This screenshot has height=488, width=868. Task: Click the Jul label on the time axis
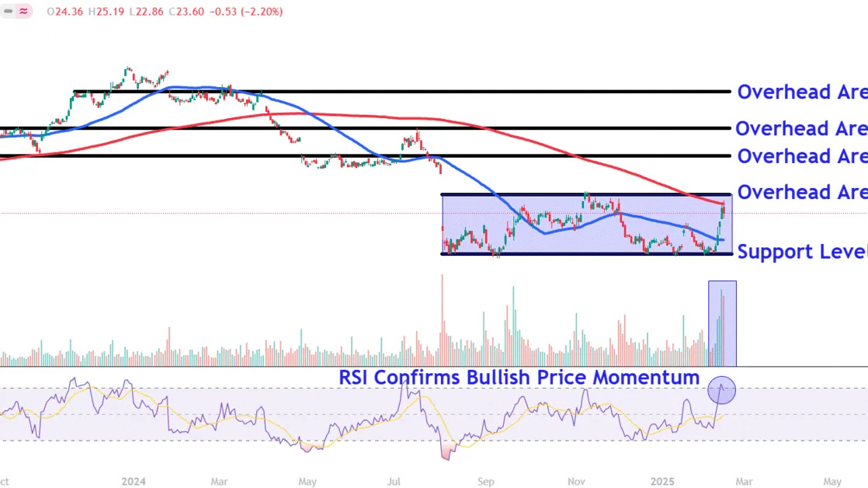(x=394, y=481)
